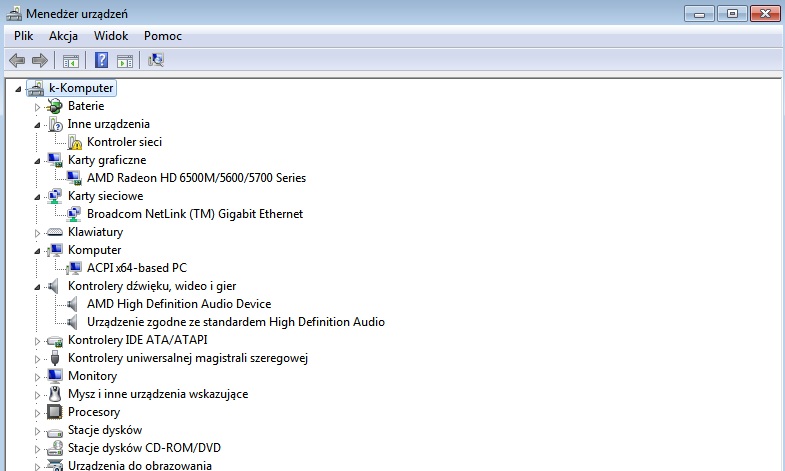The image size is (785, 471).
Task: Click the AMD Radeon HD device icon
Action: (74, 178)
